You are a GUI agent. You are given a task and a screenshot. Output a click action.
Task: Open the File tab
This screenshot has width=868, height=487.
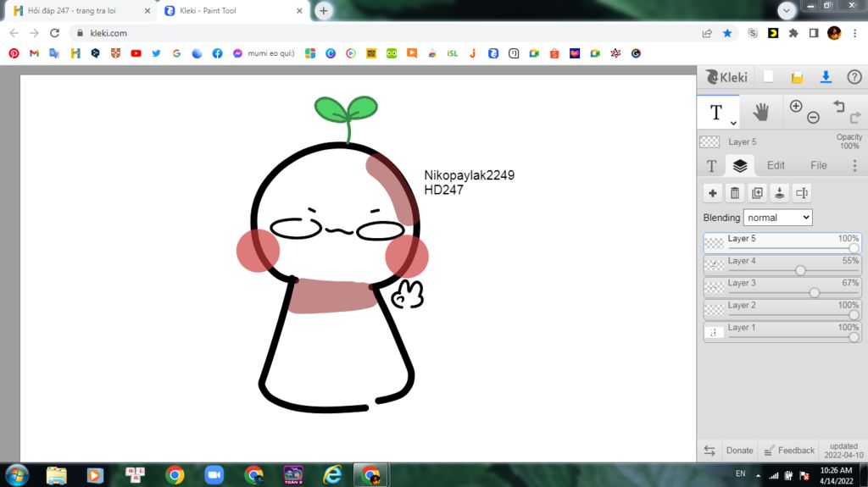pyautogui.click(x=818, y=165)
